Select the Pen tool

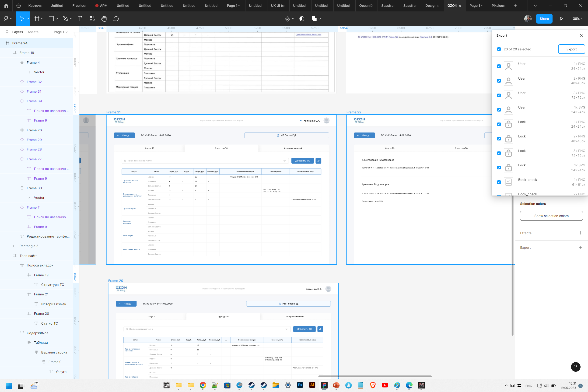pyautogui.click(x=66, y=19)
